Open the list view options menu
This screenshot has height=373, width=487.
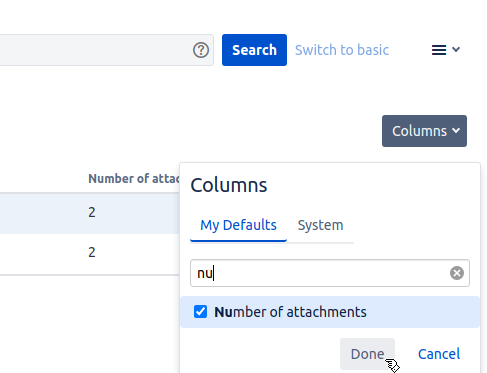tap(445, 50)
